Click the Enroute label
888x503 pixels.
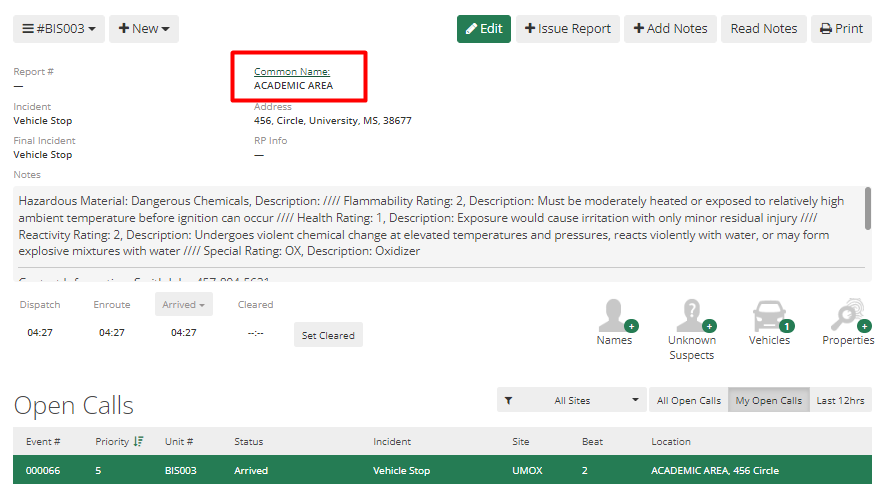112,304
